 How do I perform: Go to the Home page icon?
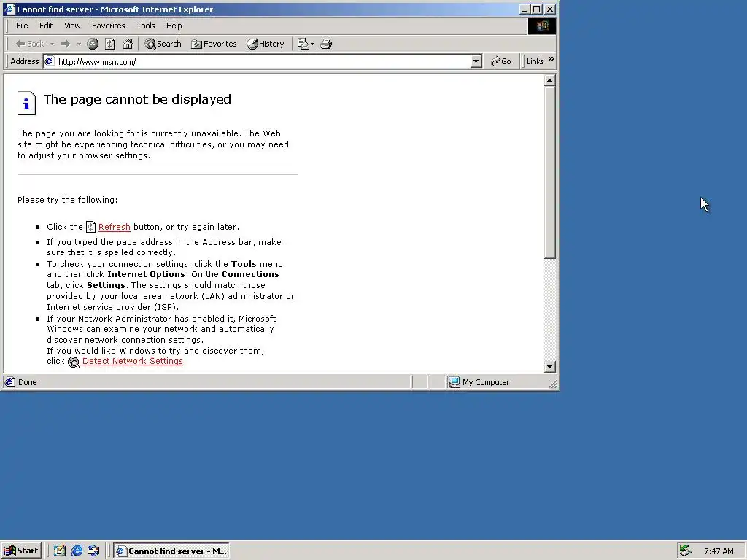pyautogui.click(x=128, y=44)
